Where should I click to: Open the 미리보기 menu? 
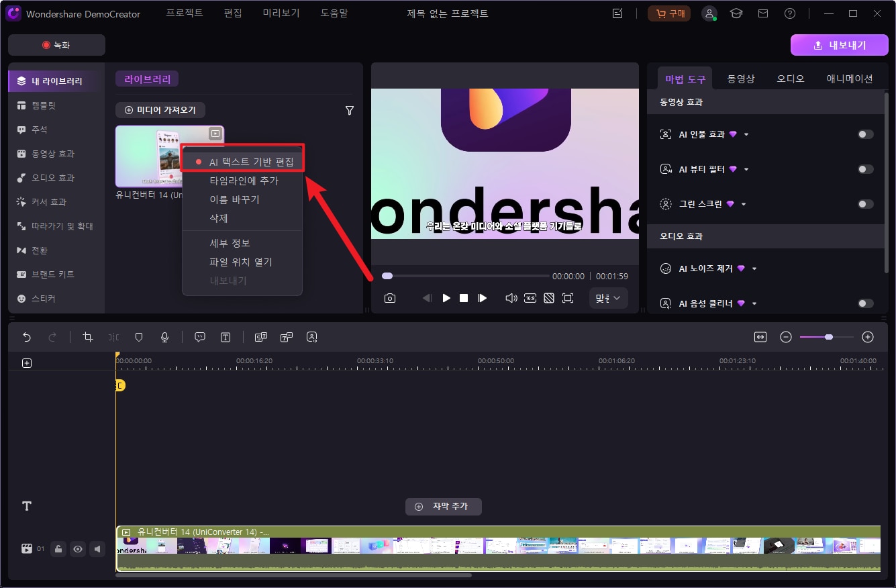click(x=281, y=13)
